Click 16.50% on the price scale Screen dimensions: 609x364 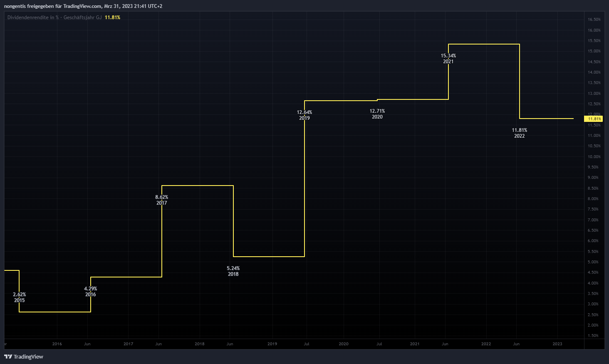(594, 20)
